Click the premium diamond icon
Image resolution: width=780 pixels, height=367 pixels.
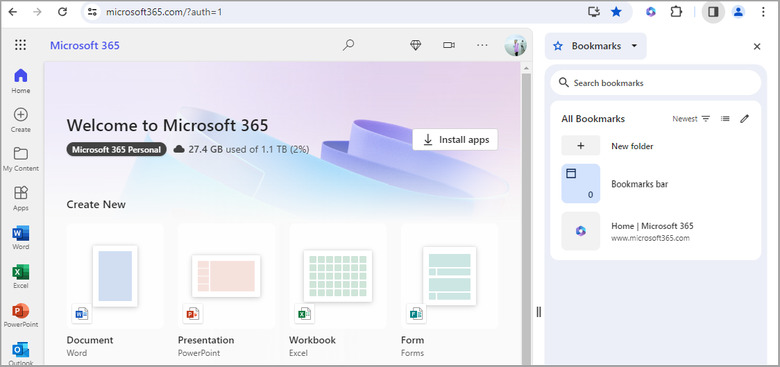tap(416, 45)
